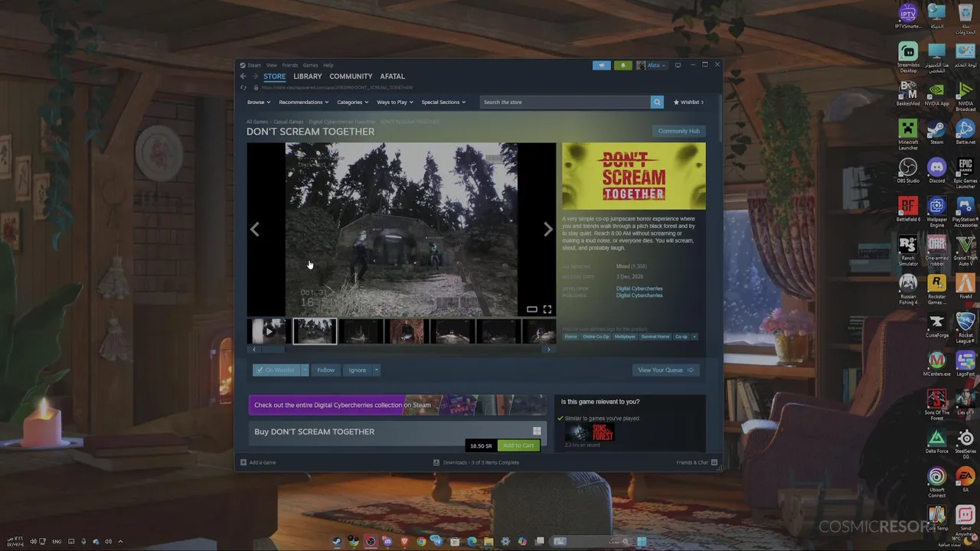Open the Wishlist button in store bar

point(688,102)
